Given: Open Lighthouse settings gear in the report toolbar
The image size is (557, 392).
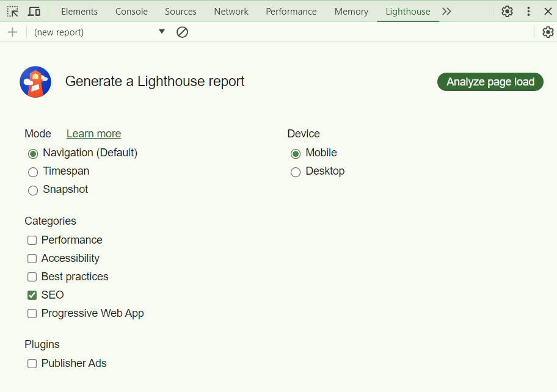Looking at the screenshot, I should 548,32.
